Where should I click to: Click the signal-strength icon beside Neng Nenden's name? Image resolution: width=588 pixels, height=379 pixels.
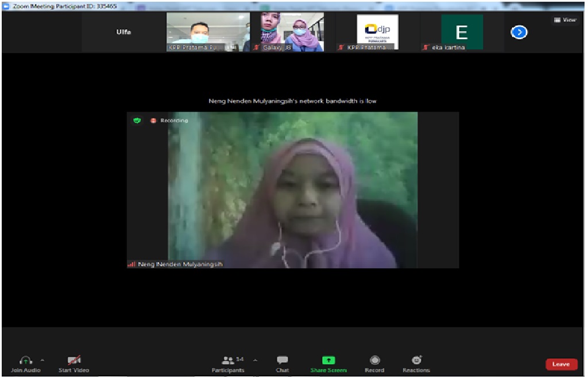[x=131, y=264]
